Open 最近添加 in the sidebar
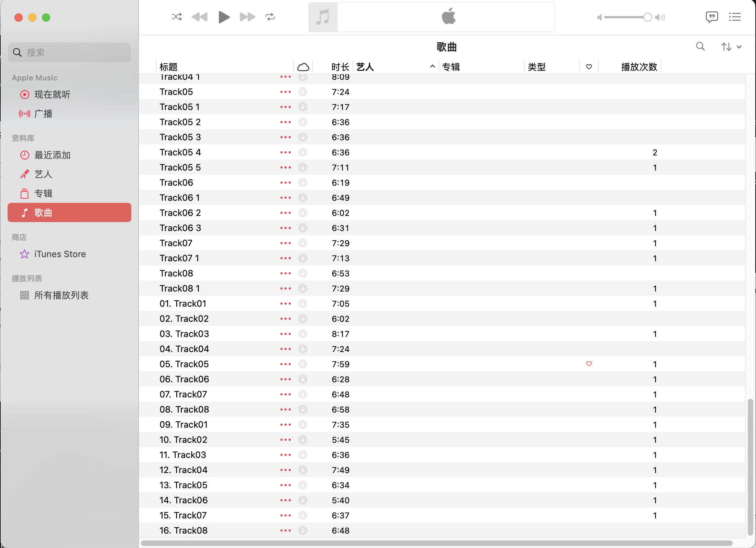756x548 pixels. [52, 155]
